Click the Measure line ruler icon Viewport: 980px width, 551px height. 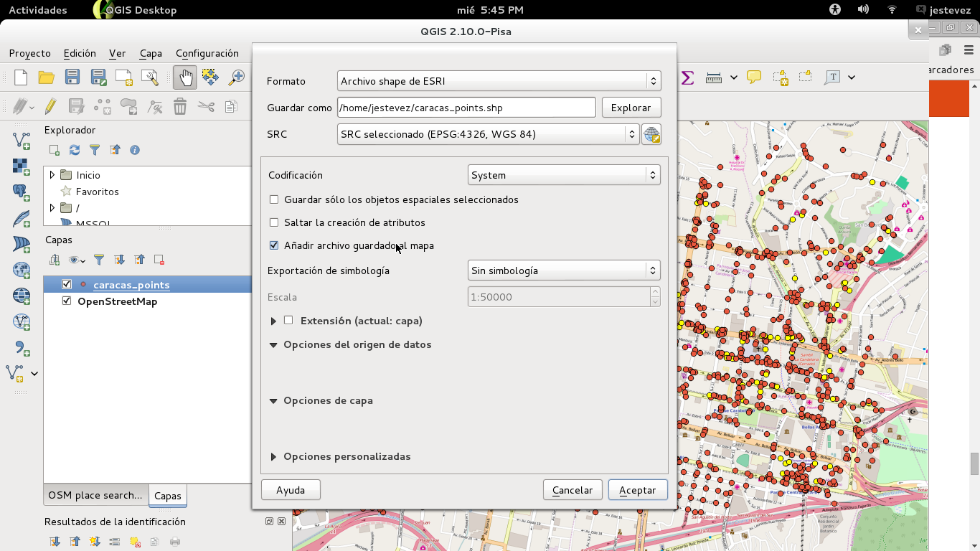point(714,77)
